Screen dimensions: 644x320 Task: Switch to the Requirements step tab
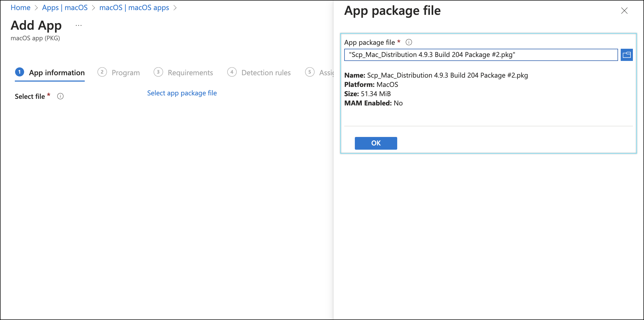[183, 73]
